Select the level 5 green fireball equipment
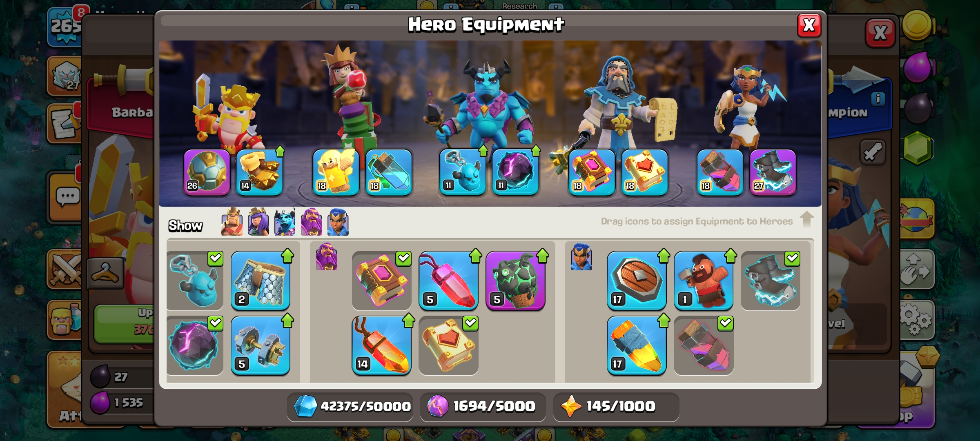 click(x=515, y=281)
